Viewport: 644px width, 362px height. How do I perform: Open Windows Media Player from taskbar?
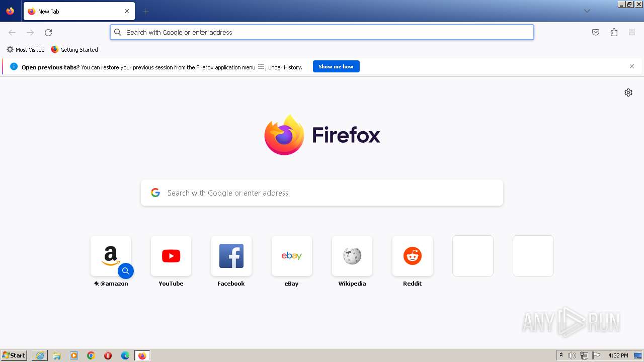point(74,355)
